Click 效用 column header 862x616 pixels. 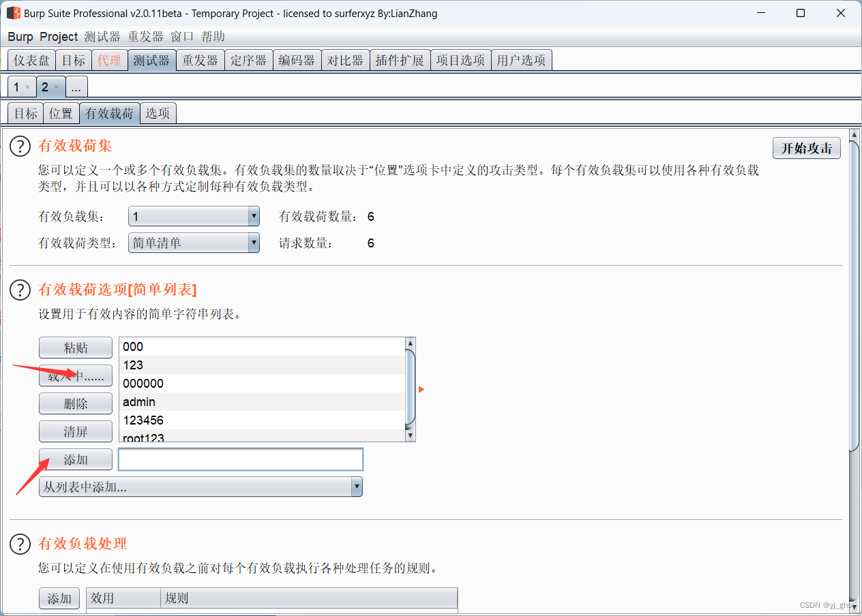123,598
